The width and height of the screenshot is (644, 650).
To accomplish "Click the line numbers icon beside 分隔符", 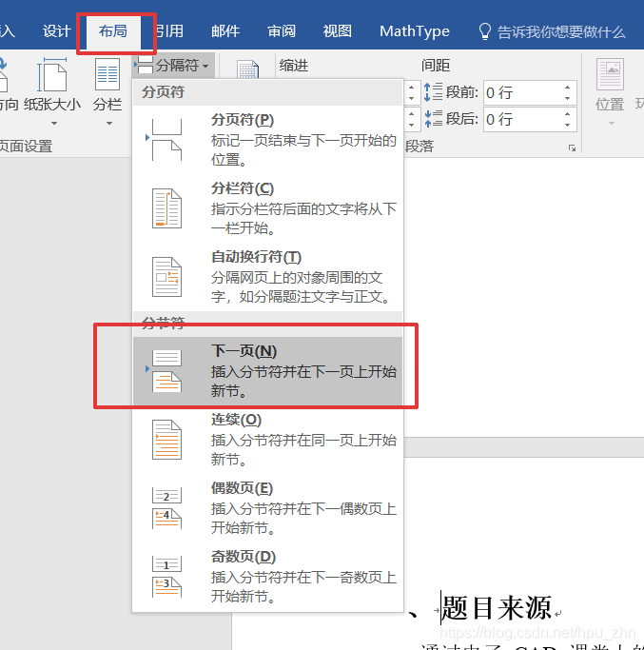I will 248,69.
